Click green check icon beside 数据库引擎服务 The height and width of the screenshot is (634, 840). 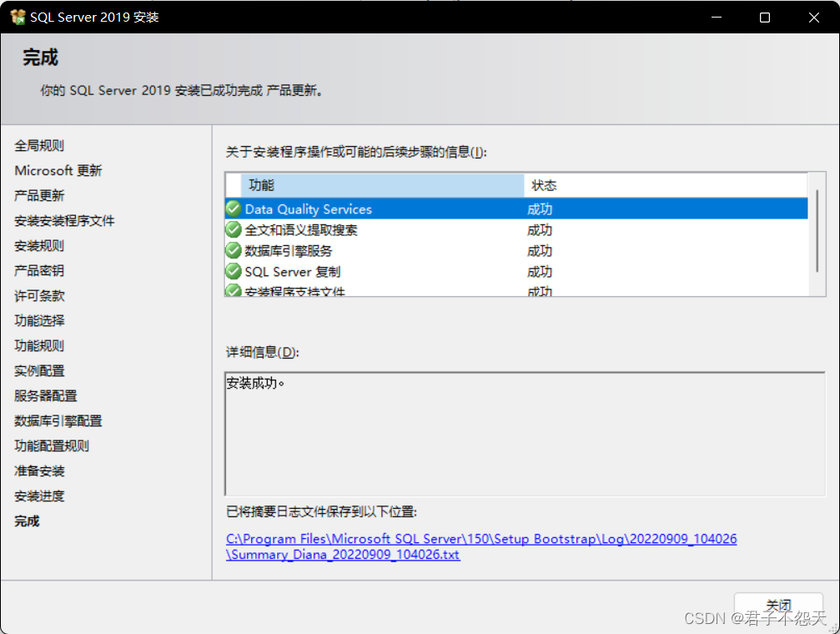[234, 250]
